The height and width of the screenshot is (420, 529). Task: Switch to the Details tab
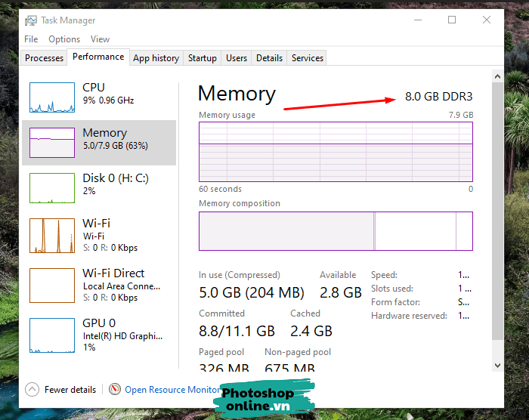pyautogui.click(x=269, y=58)
